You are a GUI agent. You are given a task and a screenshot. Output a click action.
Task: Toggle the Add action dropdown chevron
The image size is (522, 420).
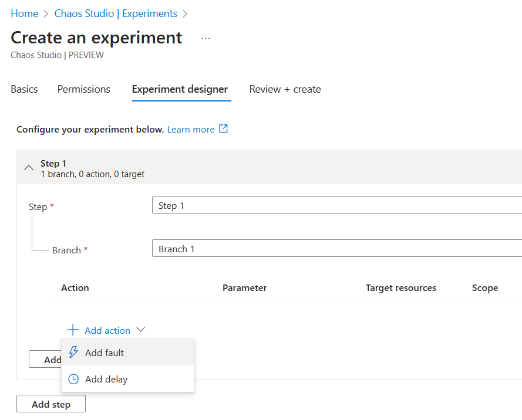click(141, 330)
